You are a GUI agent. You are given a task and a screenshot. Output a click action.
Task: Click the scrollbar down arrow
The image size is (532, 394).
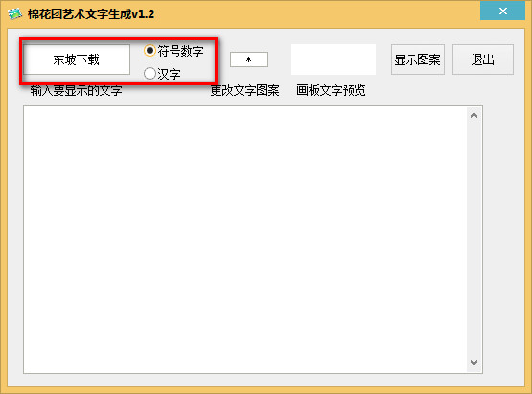pos(474,363)
